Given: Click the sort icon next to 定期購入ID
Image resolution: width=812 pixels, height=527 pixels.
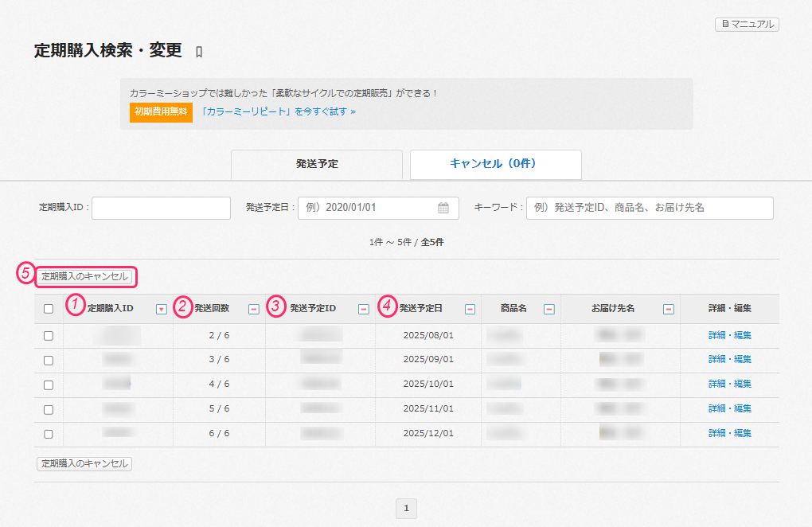Looking at the screenshot, I should pyautogui.click(x=162, y=309).
